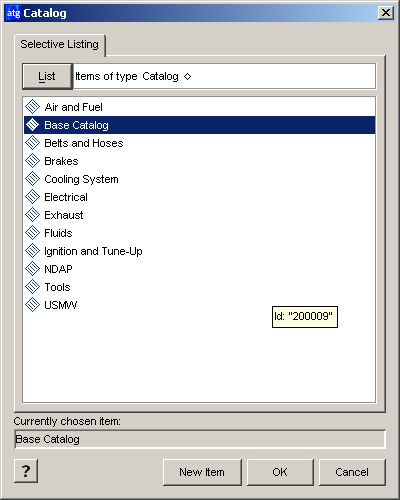The height and width of the screenshot is (500, 400).
Task: Switch to the Selective Listing tab
Action: [60, 45]
